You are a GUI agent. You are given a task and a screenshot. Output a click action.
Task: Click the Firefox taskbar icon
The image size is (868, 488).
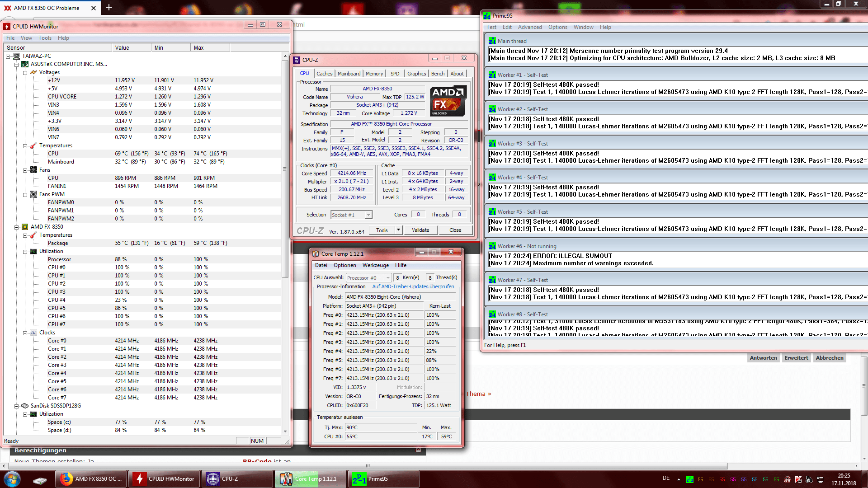click(x=66, y=479)
